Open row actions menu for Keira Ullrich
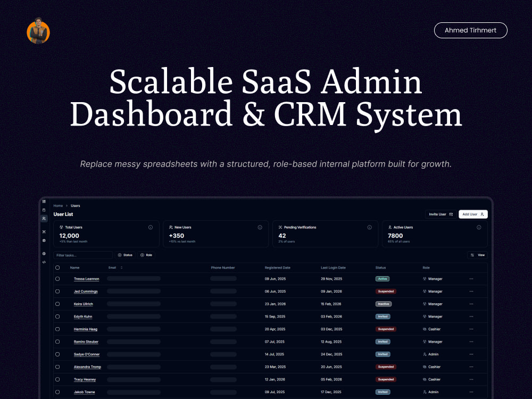This screenshot has height=399, width=532. (x=471, y=304)
